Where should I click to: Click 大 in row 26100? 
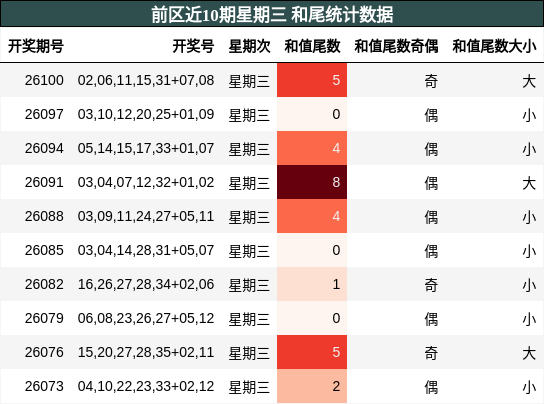click(529, 81)
